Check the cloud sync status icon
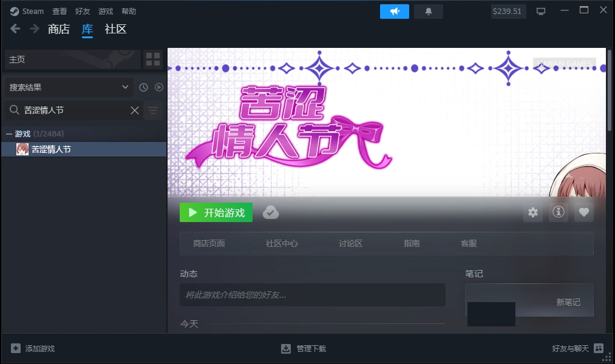 271,212
